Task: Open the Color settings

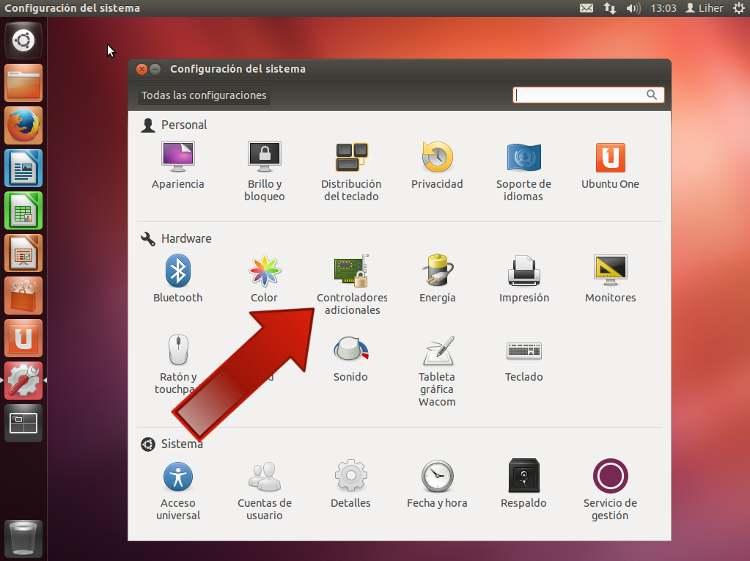Action: tap(264, 278)
